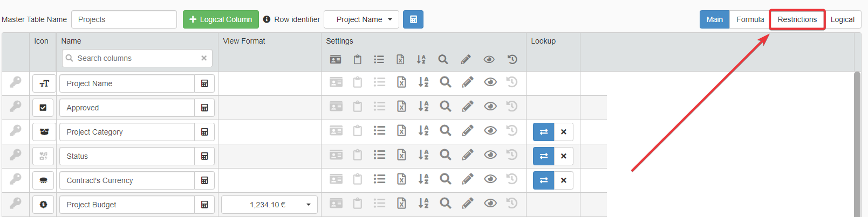Switch to the Formula tab
The width and height of the screenshot is (868, 217).
pyautogui.click(x=750, y=19)
